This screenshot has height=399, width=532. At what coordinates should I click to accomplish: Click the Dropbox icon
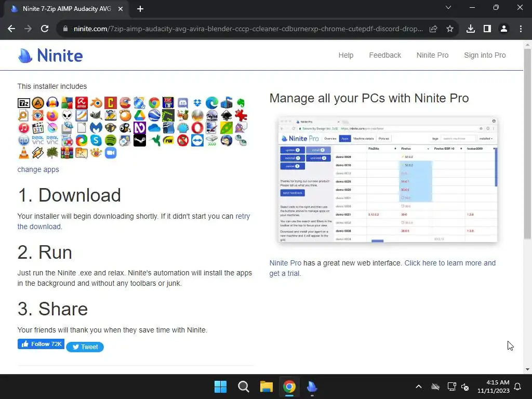coord(197,103)
